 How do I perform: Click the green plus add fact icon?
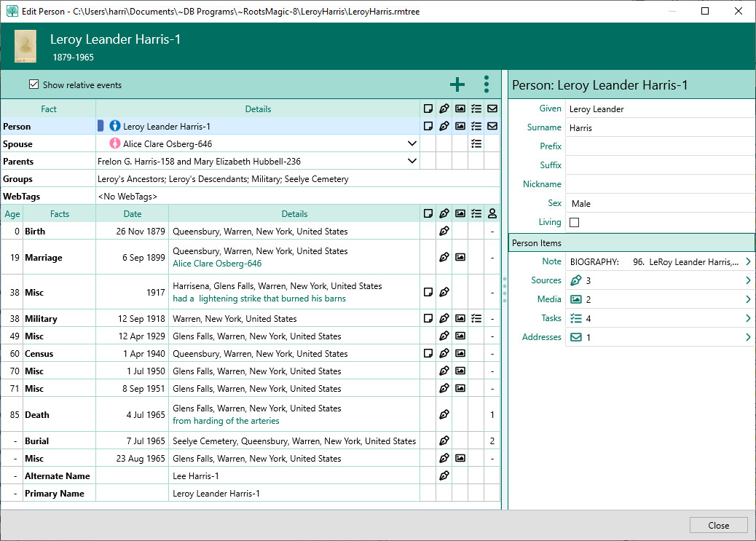click(x=457, y=84)
